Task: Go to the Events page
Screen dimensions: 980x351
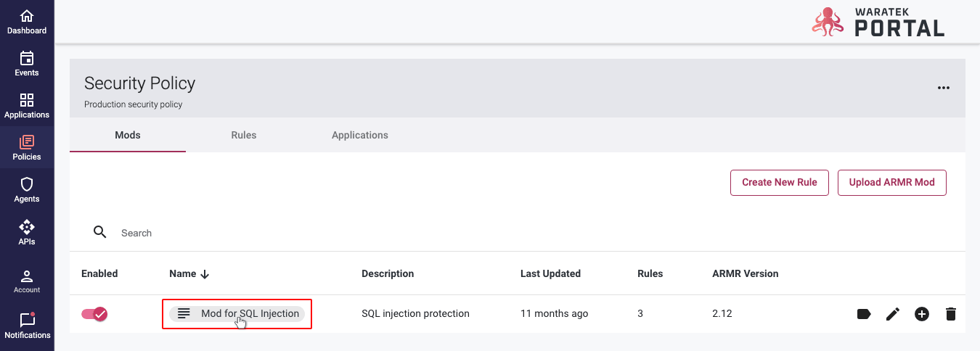Action: pyautogui.click(x=27, y=64)
